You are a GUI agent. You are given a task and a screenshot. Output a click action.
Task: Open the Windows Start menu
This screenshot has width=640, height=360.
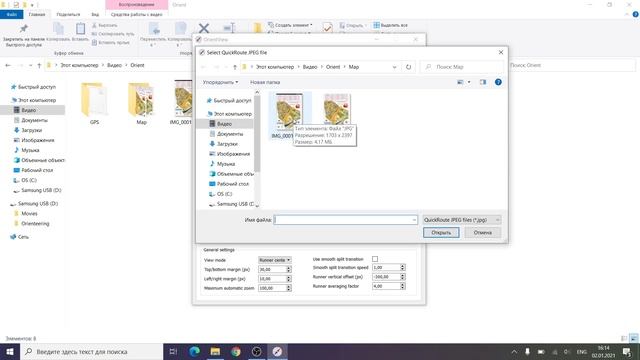pyautogui.click(x=10, y=351)
